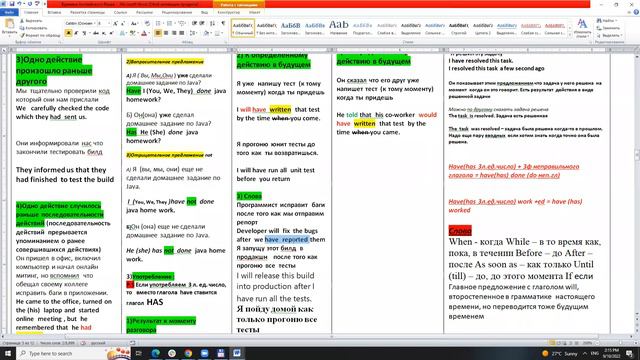The height and width of the screenshot is (360, 640).
Task: Save the document from quick access toolbar
Action: click(11, 4)
